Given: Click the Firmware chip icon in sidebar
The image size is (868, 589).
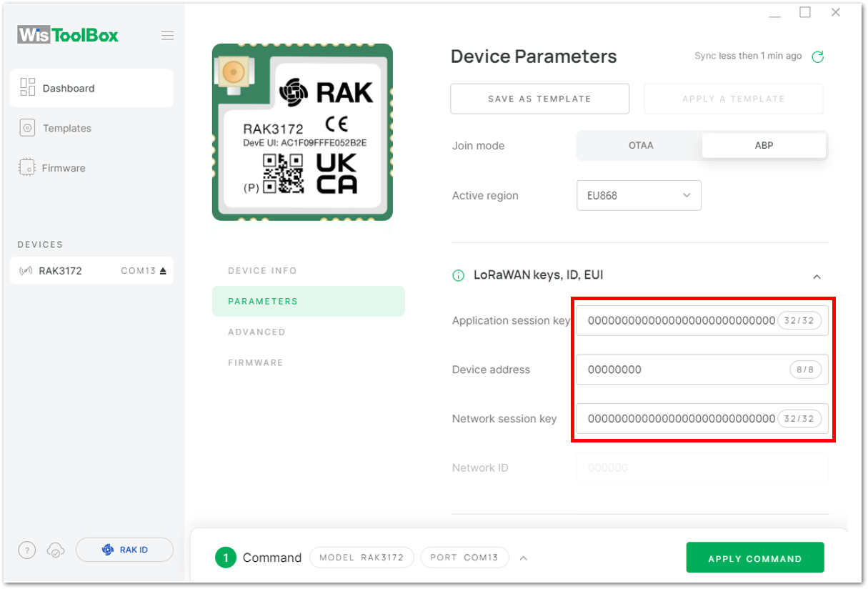Looking at the screenshot, I should 27,168.
